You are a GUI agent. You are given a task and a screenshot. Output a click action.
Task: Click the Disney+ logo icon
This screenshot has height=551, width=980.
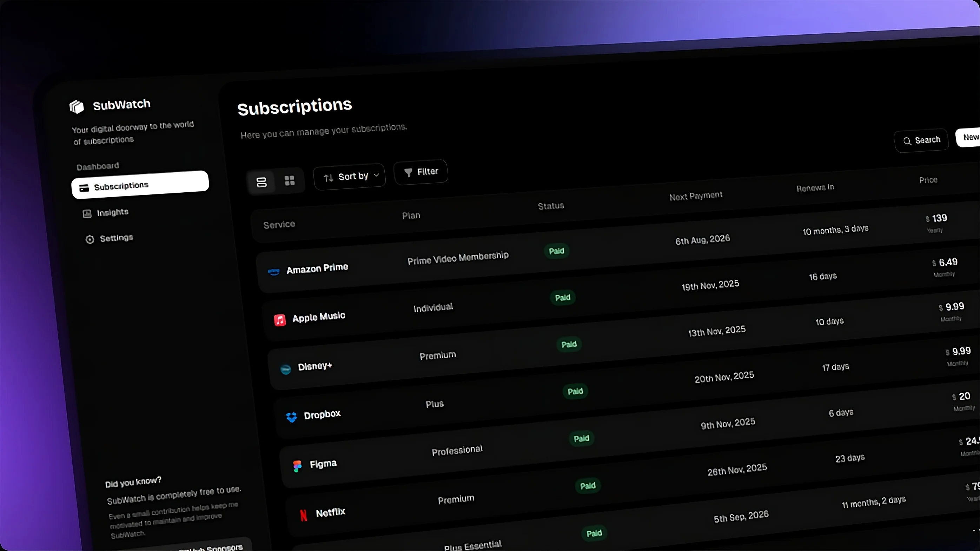285,369
